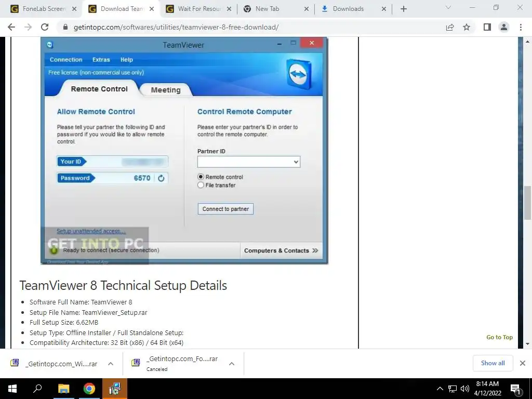
Task: View site information padlock icon
Action: (65, 27)
